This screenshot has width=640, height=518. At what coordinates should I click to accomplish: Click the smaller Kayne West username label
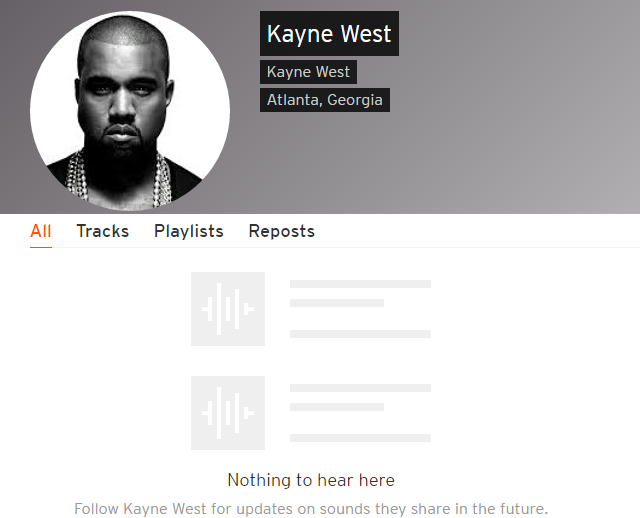[308, 72]
